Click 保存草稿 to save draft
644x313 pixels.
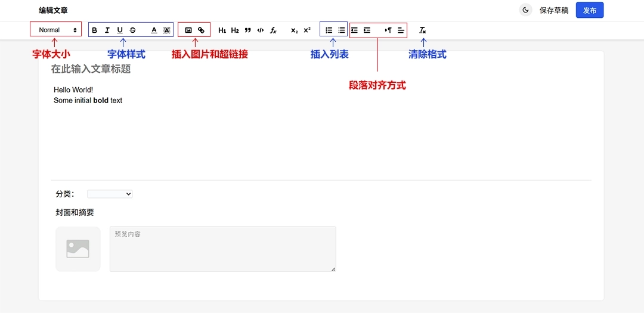tap(554, 10)
